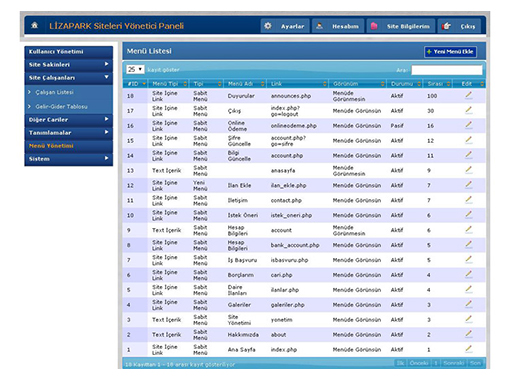Click the Site Bilgilerim pink icon

click(x=374, y=26)
